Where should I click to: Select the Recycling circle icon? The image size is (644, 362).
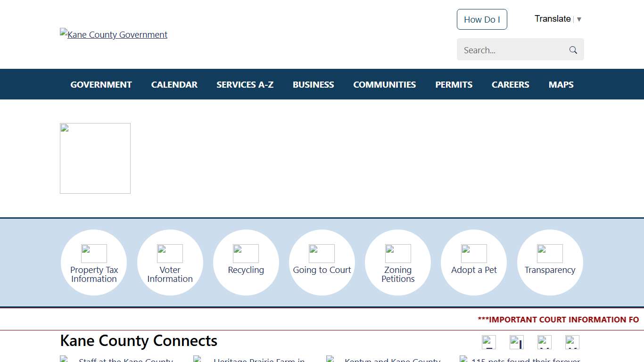click(x=246, y=263)
